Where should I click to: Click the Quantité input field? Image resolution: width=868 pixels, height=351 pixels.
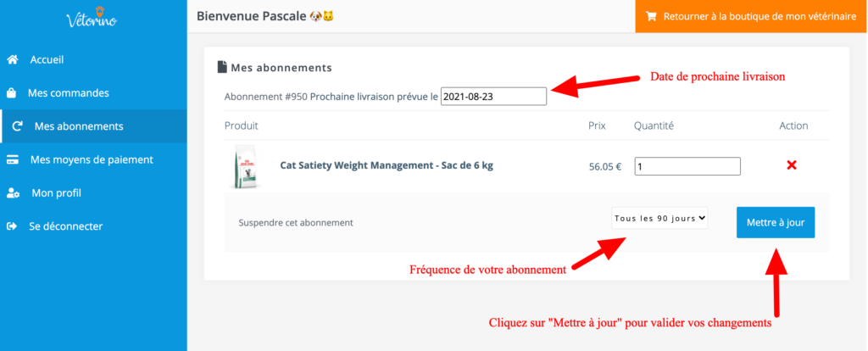(687, 166)
